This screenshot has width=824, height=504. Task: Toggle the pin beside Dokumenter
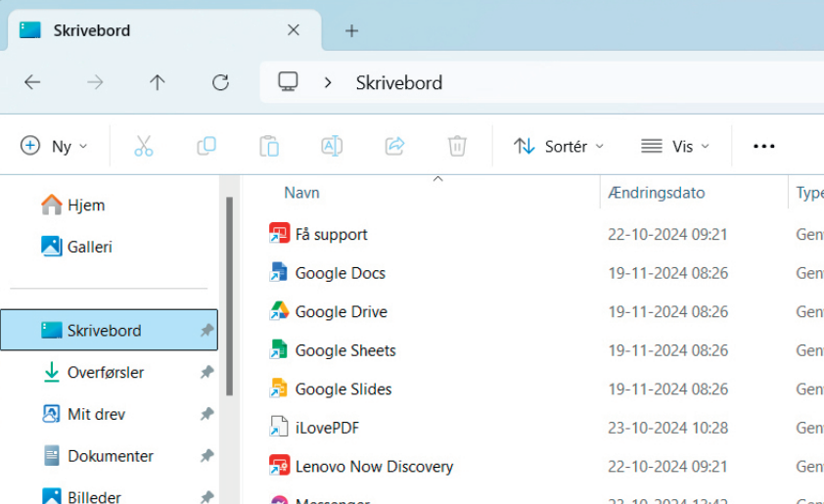click(x=206, y=456)
